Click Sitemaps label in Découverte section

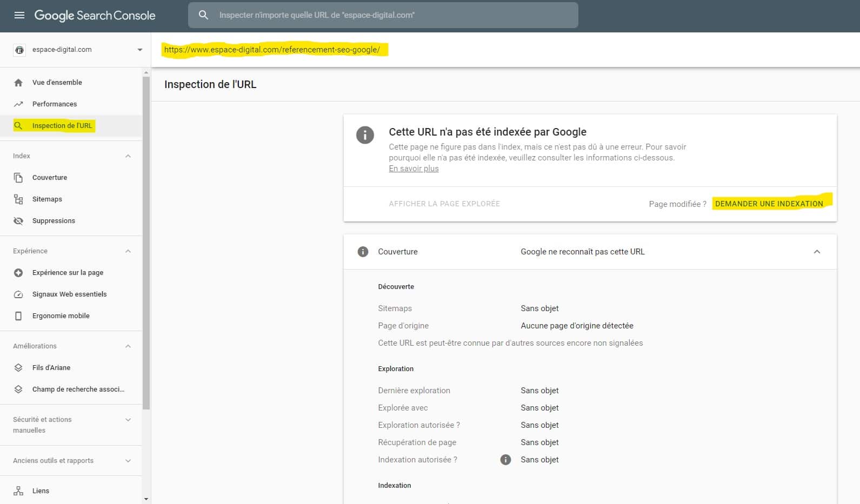coord(395,308)
